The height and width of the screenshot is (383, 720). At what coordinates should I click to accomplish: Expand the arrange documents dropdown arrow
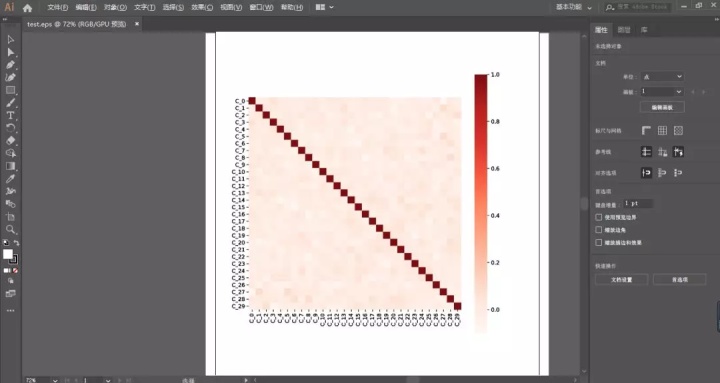coord(332,7)
